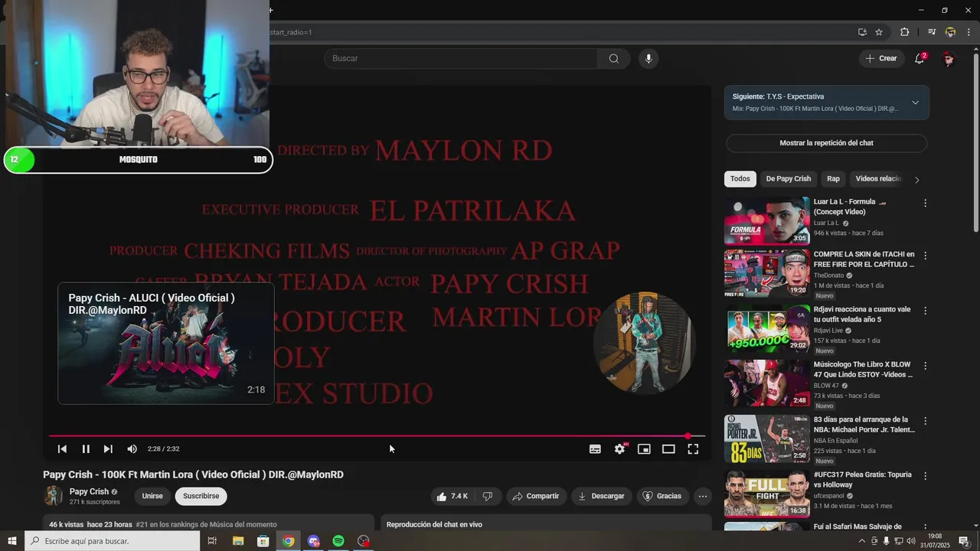Start voice search with the microphone
This screenshot has height=551, width=980.
[648, 59]
